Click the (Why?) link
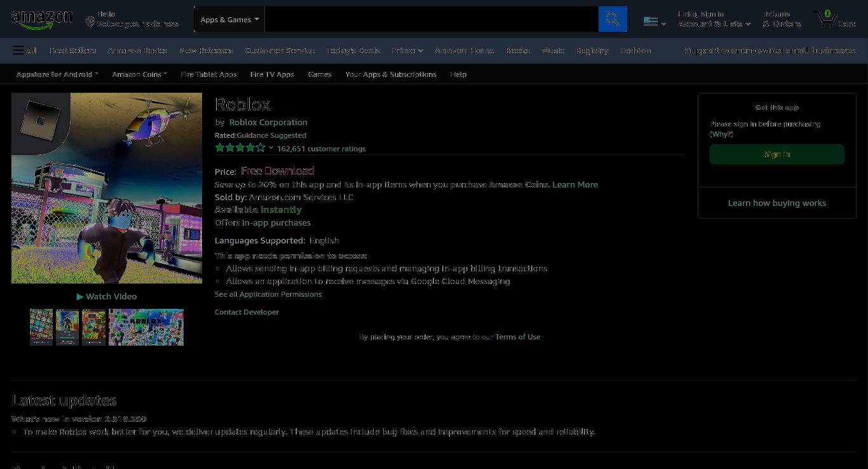Screen dimensions: 868x469 pyautogui.click(x=721, y=134)
